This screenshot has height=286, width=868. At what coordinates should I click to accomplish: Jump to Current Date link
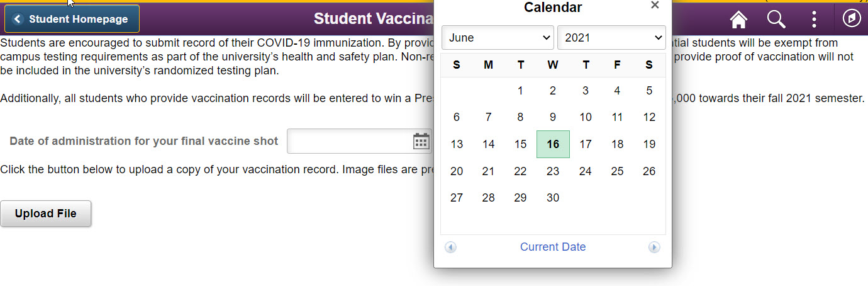(x=553, y=247)
